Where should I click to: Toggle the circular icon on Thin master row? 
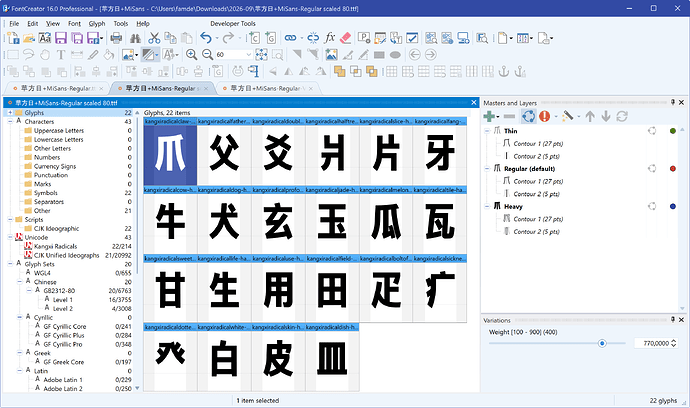652,131
